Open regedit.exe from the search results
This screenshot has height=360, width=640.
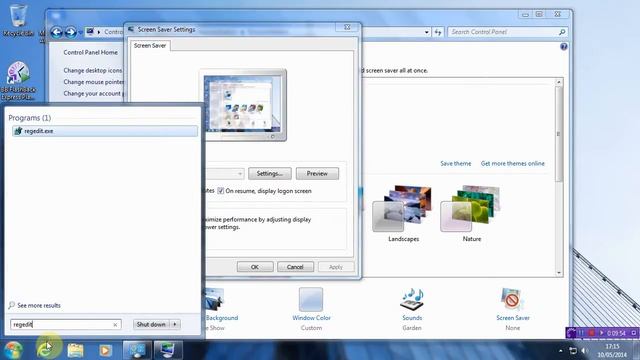point(105,131)
